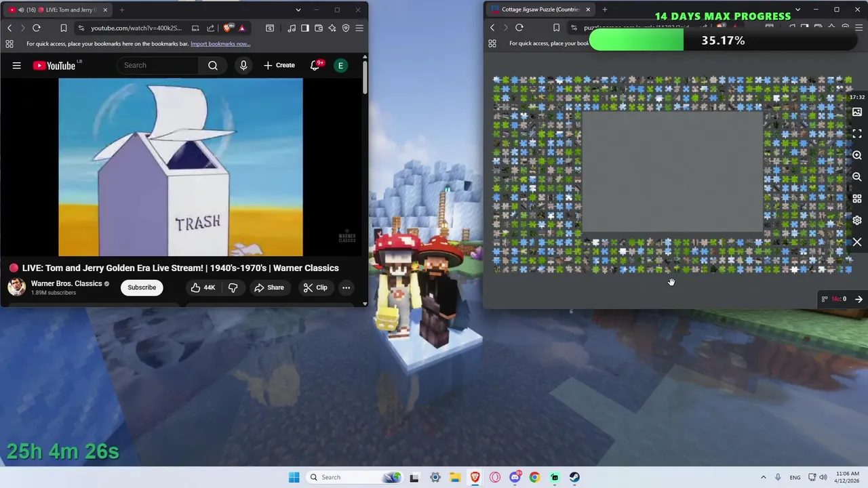Open the three-dot more actions menu under the video
This screenshot has width=868, height=488.
click(x=346, y=287)
